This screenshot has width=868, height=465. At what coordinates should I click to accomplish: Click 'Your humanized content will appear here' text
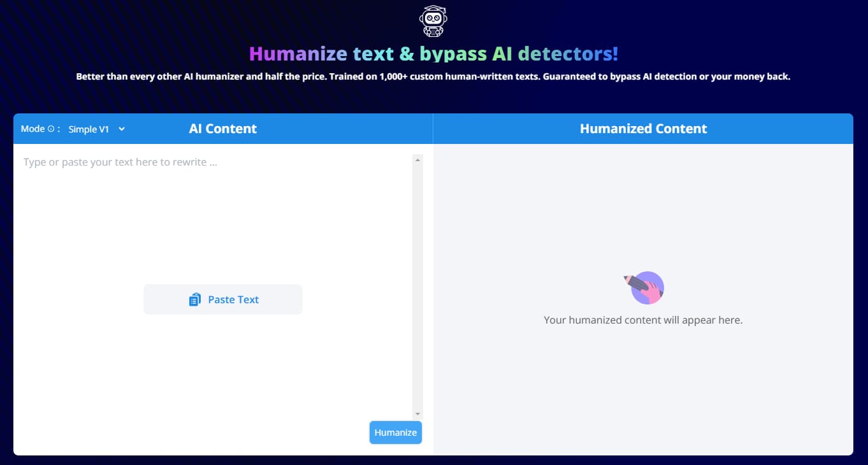(643, 320)
